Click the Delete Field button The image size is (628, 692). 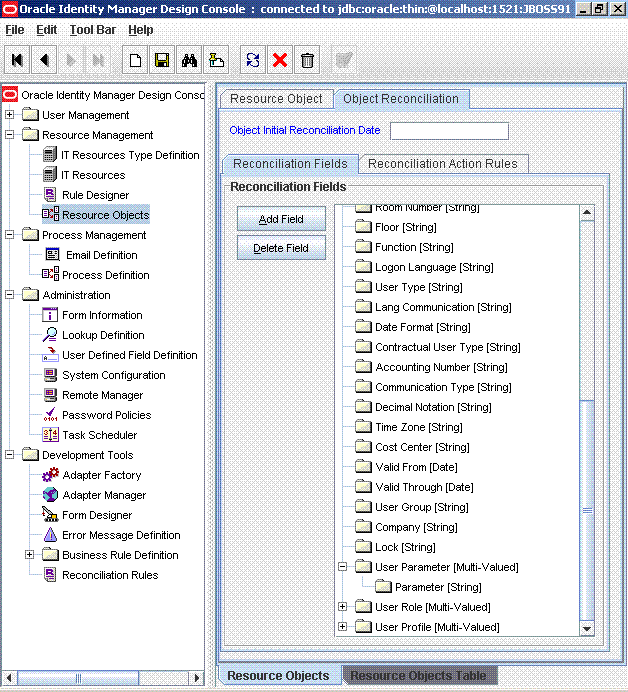(281, 248)
